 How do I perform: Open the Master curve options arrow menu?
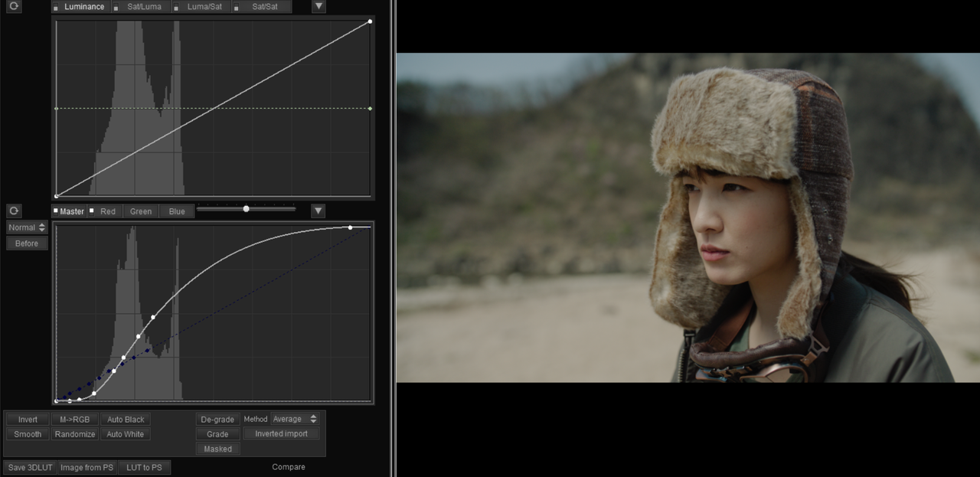click(x=318, y=211)
